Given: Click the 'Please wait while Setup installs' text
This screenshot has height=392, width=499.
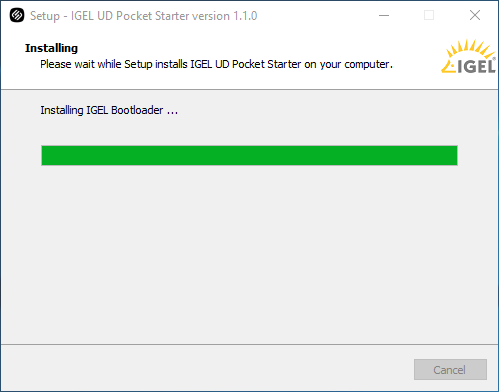Looking at the screenshot, I should (114, 64).
